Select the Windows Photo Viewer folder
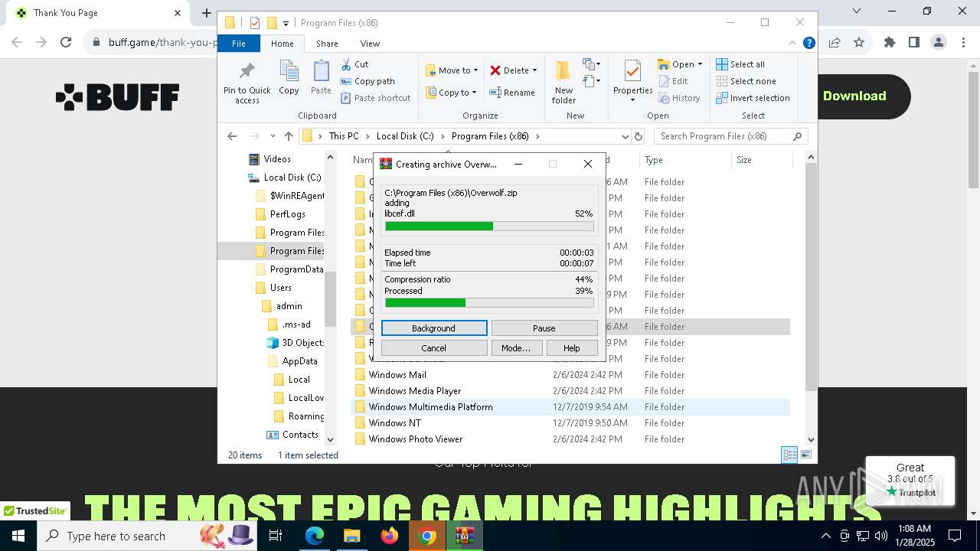This screenshot has height=551, width=980. (x=416, y=439)
